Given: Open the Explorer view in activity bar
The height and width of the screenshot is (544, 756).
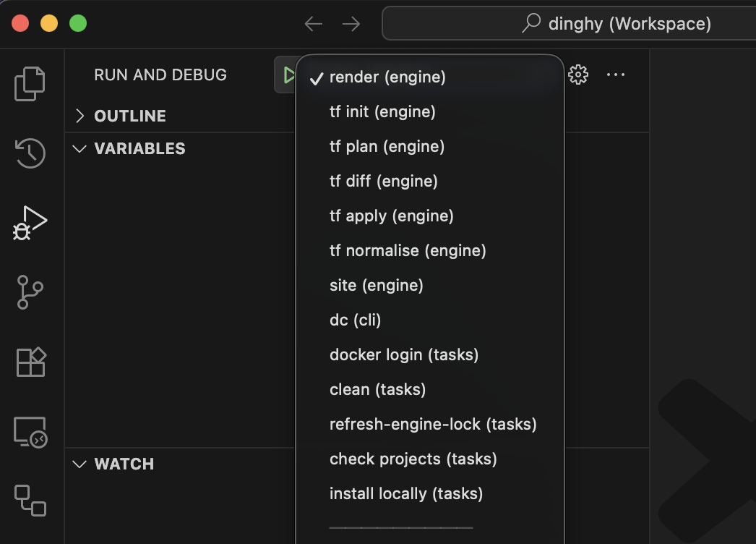Looking at the screenshot, I should point(30,84).
